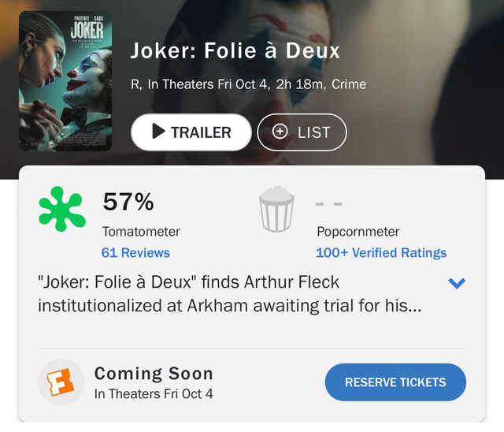504x432 pixels.
Task: Click the gray popcorn bucket icon
Action: tap(276, 209)
